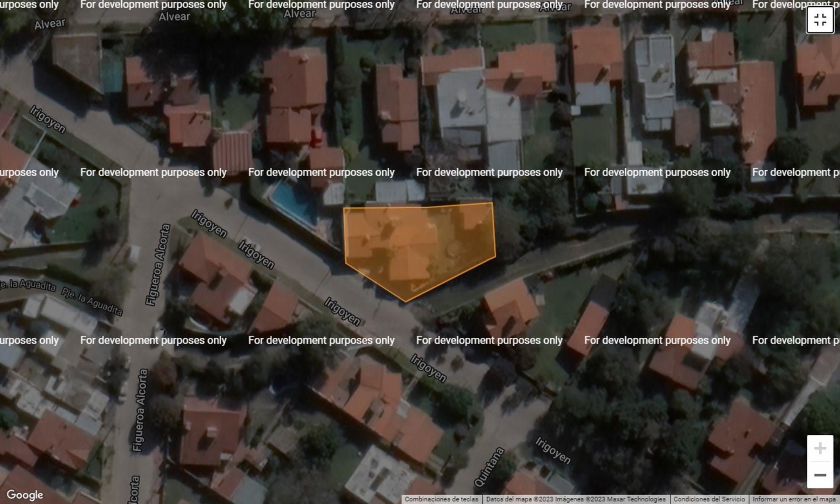Click the Imágenes ©2023 Maxar Technologies credit
840x504 pixels.
point(610,499)
